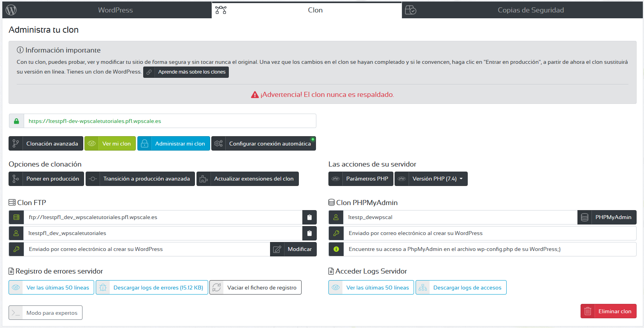Click the backup calendar icon in Copias tab
Screen dimensions: 644x328
click(x=411, y=10)
